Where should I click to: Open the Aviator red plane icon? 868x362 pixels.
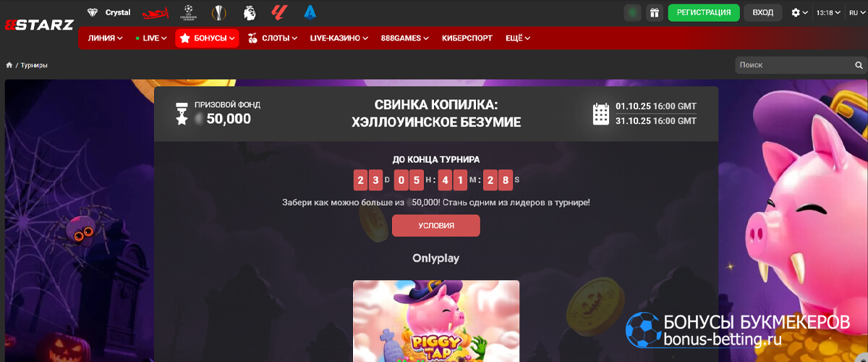(x=153, y=12)
